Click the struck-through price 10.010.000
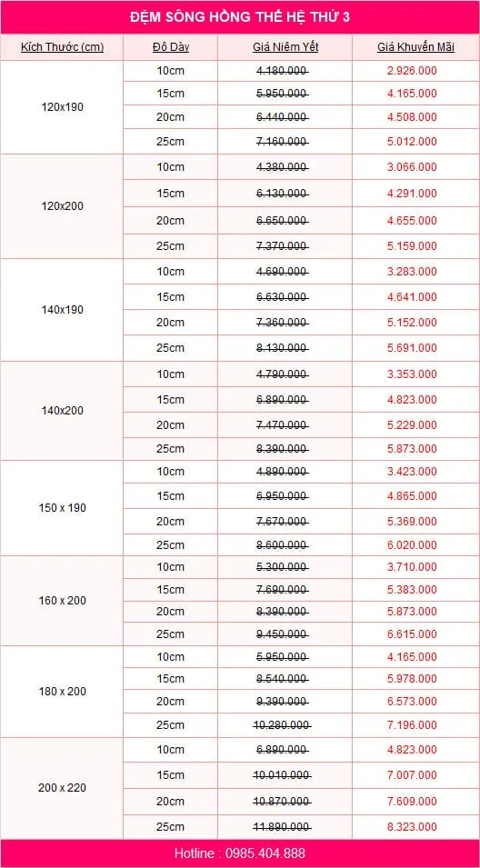This screenshot has height=868, width=480. coord(283,775)
